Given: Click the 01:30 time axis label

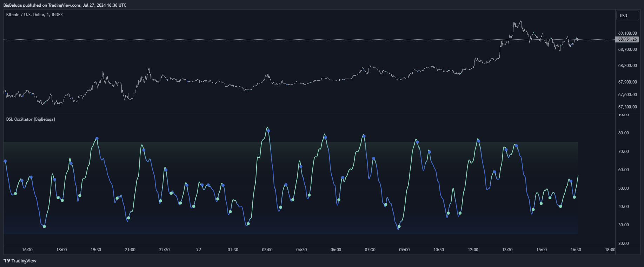Looking at the screenshot, I should (233, 250).
